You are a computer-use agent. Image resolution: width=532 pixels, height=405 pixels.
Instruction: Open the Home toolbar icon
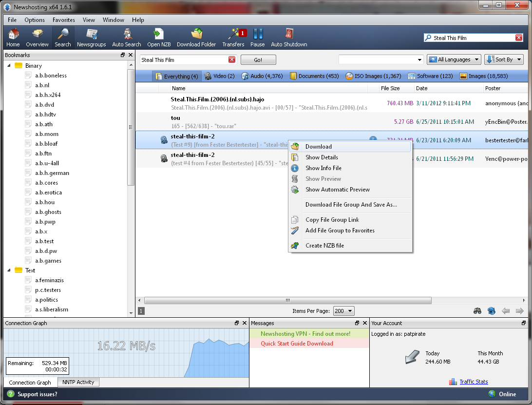[x=13, y=38]
